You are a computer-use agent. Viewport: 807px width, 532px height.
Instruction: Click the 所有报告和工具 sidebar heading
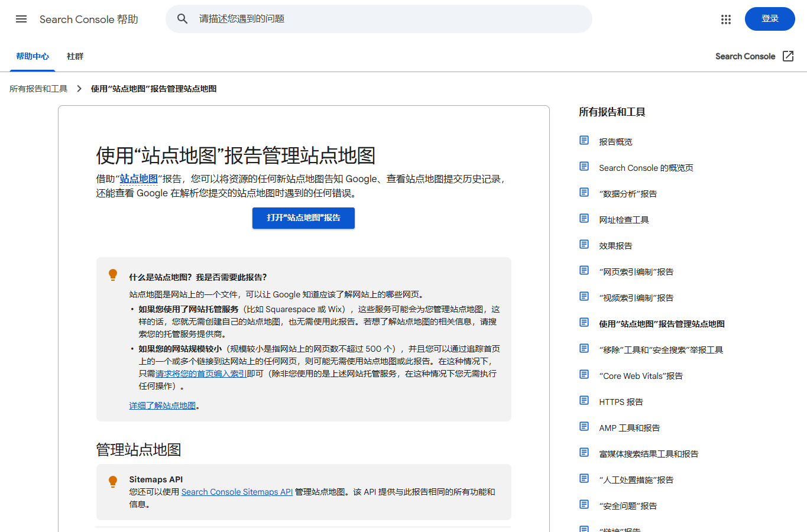612,112
